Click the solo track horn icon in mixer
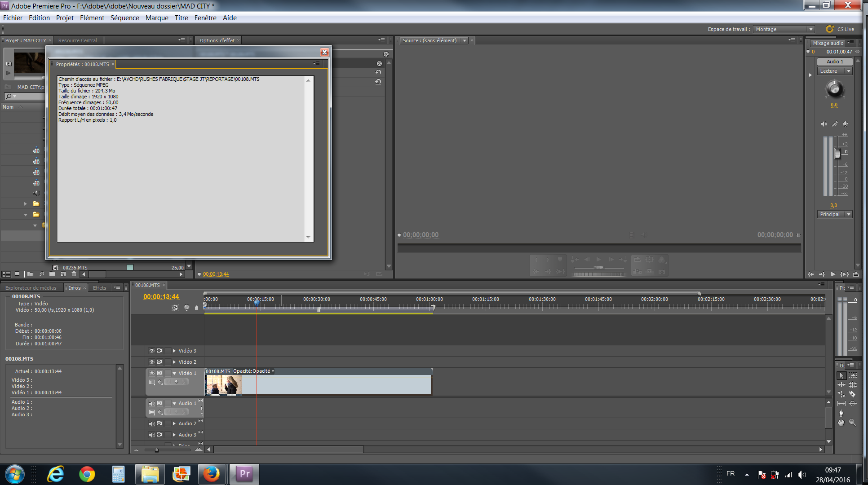The height and width of the screenshot is (485, 868). 834,124
